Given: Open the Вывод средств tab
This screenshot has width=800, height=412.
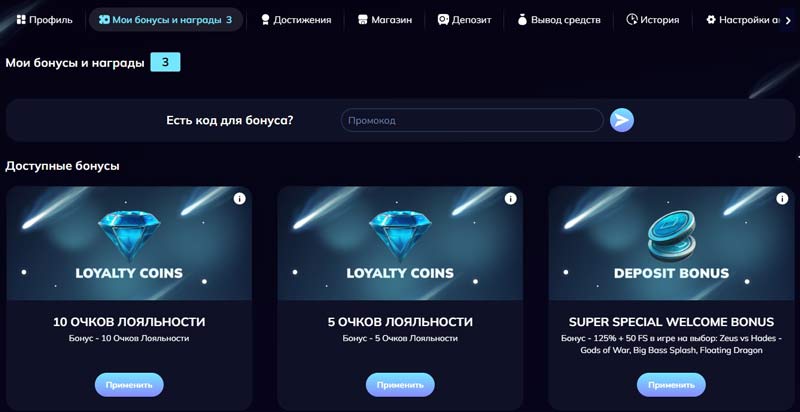Looking at the screenshot, I should [x=559, y=19].
